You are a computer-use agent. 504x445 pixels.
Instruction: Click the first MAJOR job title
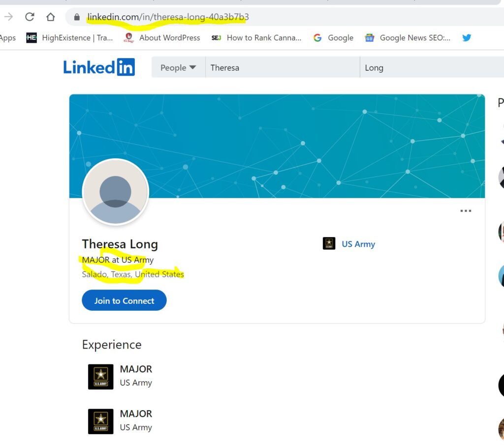136,369
